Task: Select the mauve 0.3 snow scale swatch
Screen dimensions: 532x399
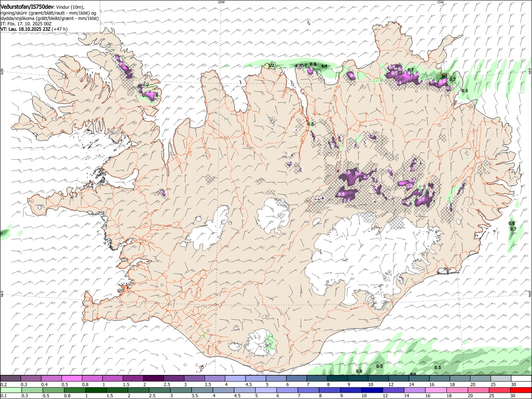Action: tap(31, 379)
